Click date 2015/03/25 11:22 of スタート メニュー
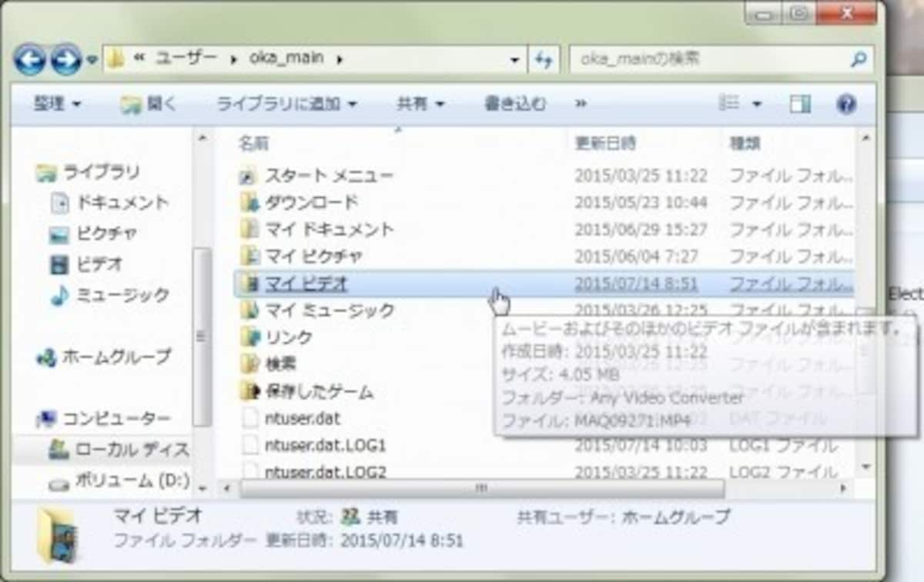The width and height of the screenshot is (924, 582). point(641,176)
